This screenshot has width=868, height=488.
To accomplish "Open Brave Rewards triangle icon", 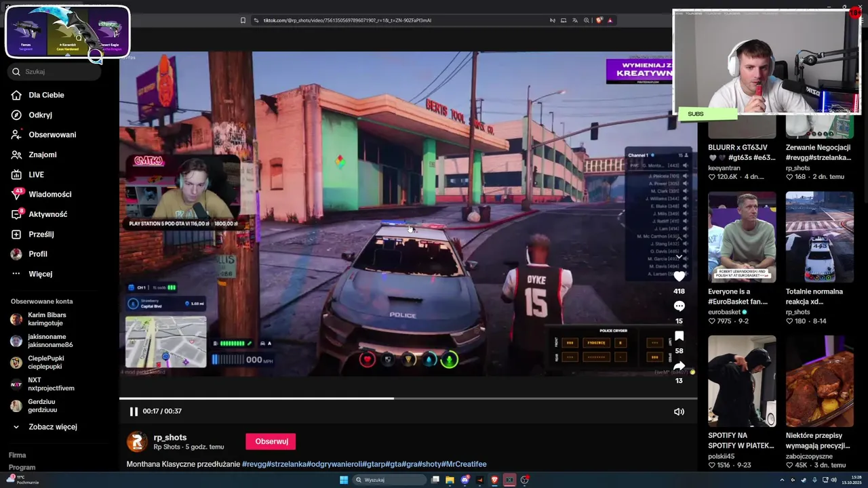I will pyautogui.click(x=610, y=20).
